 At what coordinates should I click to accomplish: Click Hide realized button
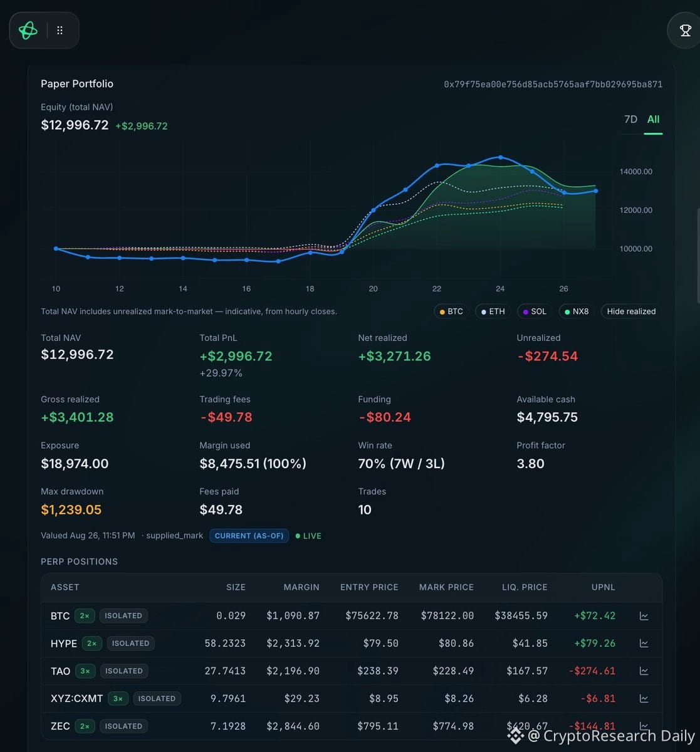(x=631, y=311)
